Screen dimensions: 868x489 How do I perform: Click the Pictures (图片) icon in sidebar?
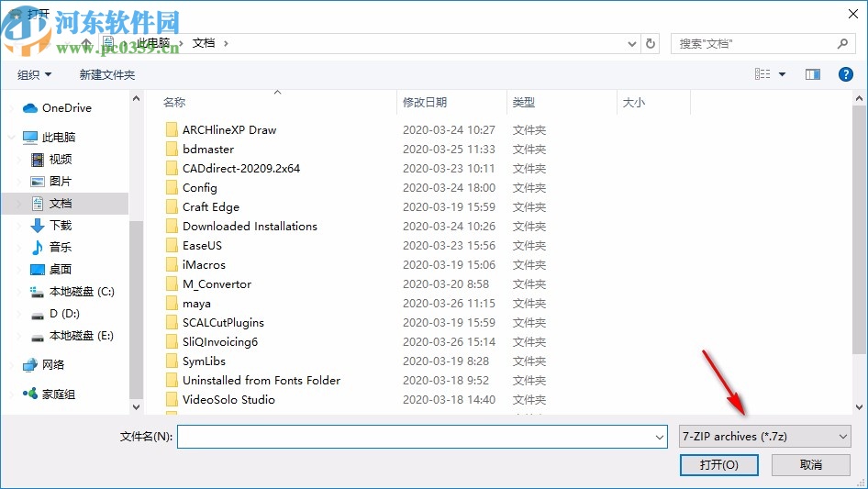pyautogui.click(x=37, y=182)
